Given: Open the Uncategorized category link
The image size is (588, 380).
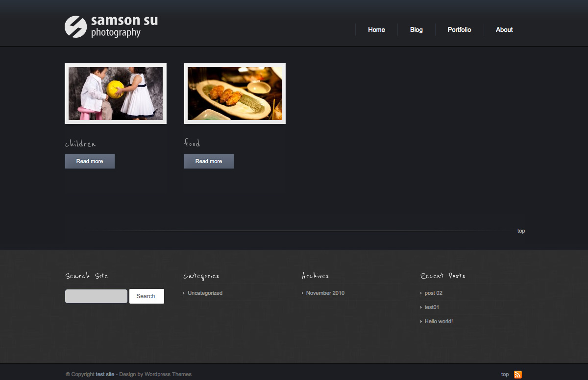Looking at the screenshot, I should click(x=205, y=293).
